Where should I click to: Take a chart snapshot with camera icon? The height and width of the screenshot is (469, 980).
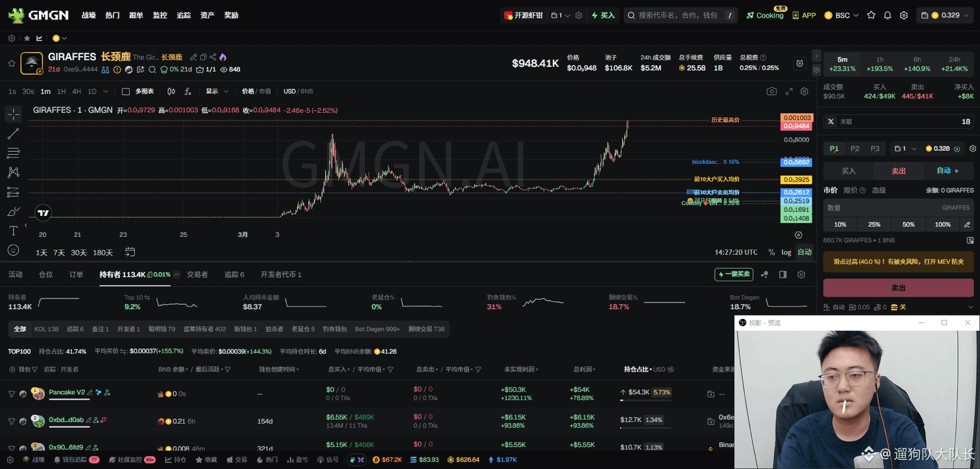[x=772, y=91]
